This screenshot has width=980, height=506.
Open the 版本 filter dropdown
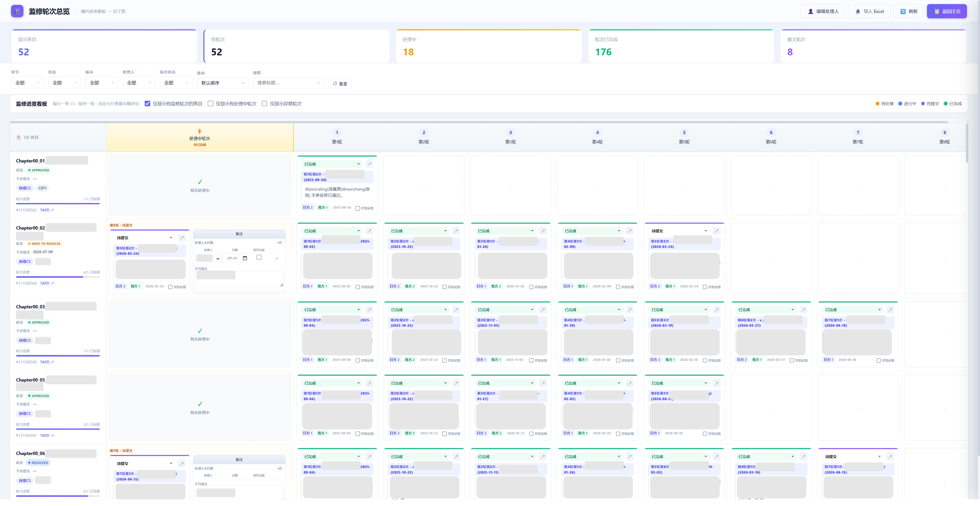click(x=102, y=82)
